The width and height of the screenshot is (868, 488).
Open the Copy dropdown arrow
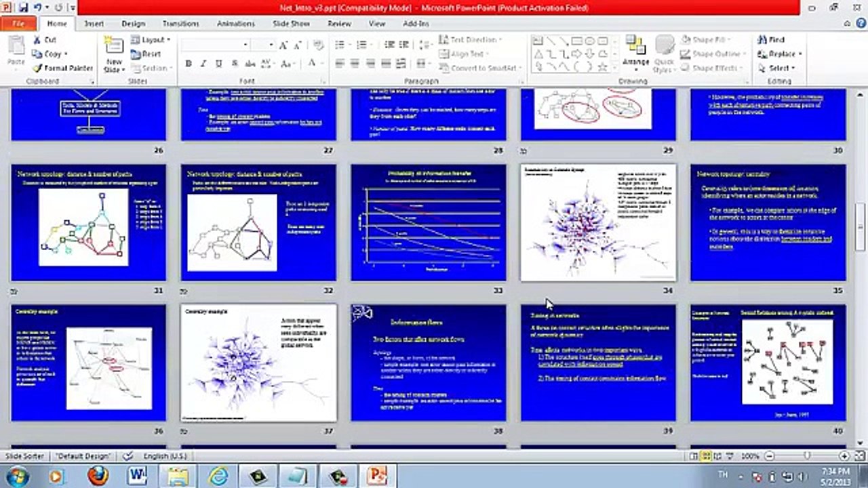65,54
